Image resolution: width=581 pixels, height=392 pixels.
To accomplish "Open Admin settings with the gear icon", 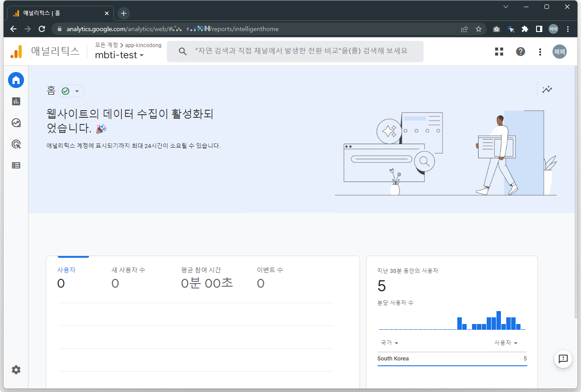I will point(16,370).
